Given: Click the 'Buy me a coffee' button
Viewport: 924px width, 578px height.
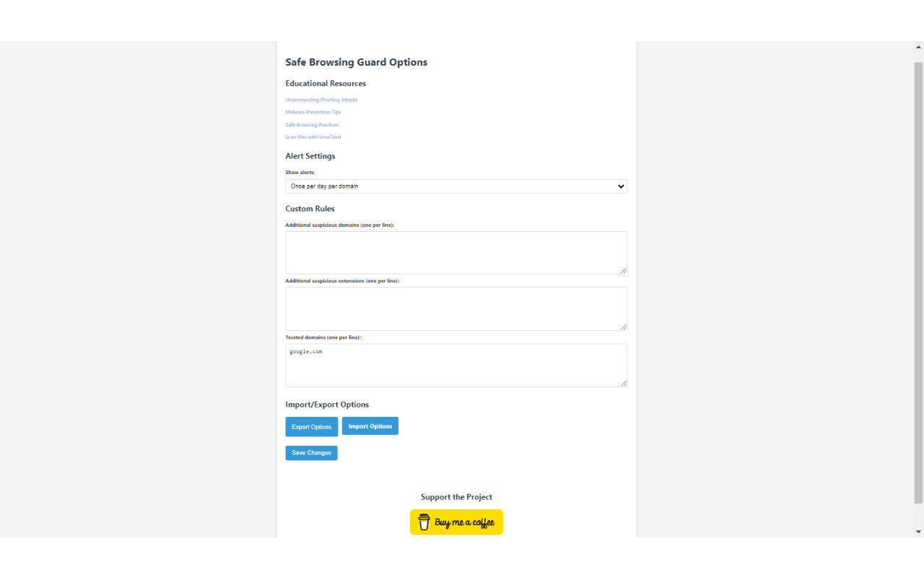Looking at the screenshot, I should pyautogui.click(x=456, y=522).
